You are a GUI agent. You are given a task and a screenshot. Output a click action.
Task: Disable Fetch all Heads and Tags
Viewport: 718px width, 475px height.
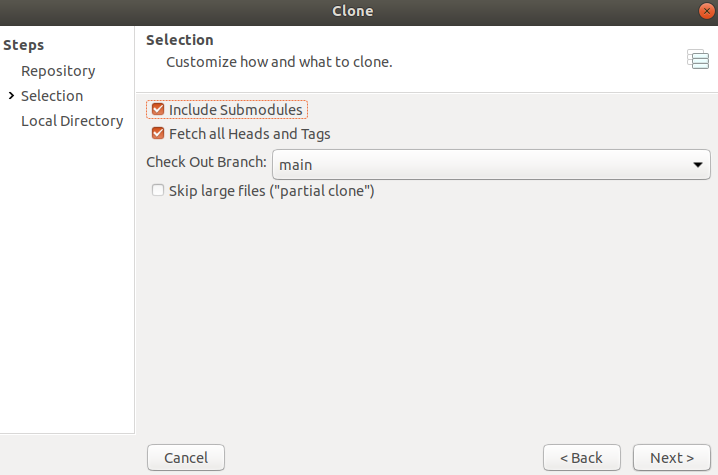click(158, 133)
